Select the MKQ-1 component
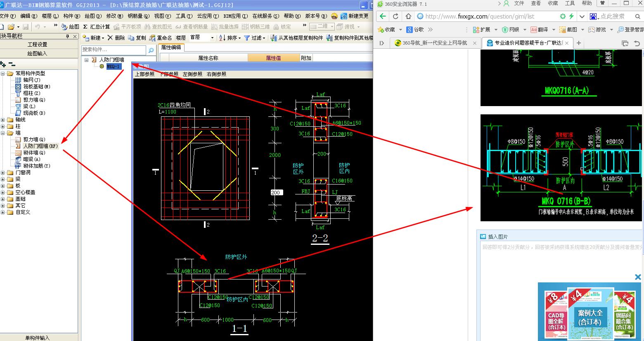Screen dimensions: 644x341 [113, 66]
